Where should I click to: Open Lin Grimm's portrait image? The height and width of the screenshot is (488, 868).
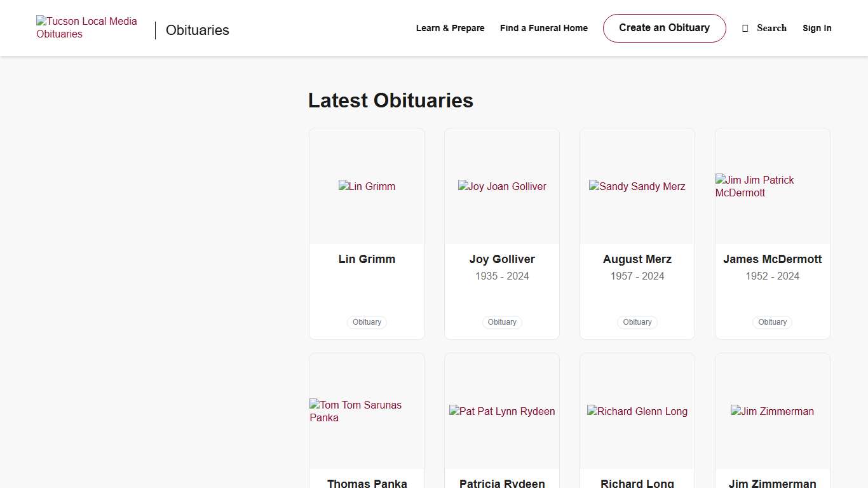367,186
